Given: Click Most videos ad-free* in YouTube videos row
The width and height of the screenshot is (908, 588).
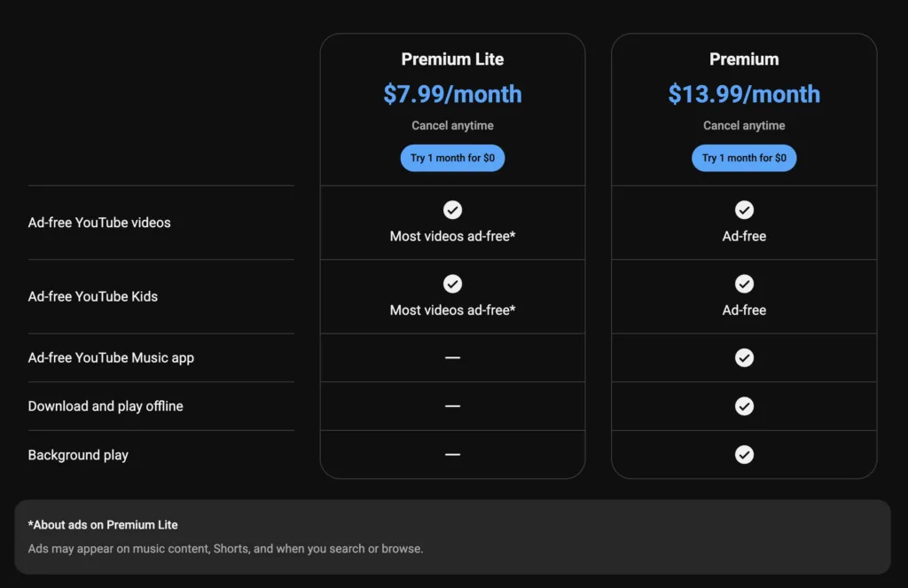Looking at the screenshot, I should [x=452, y=237].
